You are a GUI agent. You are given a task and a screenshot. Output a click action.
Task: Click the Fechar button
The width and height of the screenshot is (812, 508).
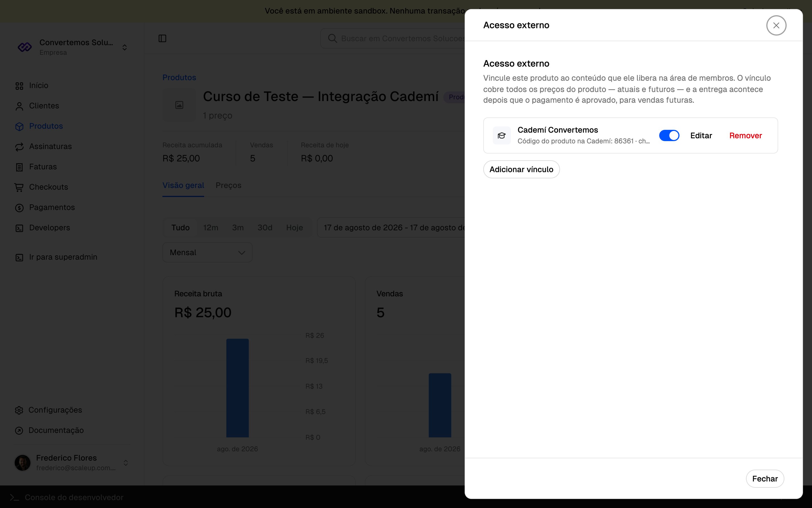(x=765, y=478)
